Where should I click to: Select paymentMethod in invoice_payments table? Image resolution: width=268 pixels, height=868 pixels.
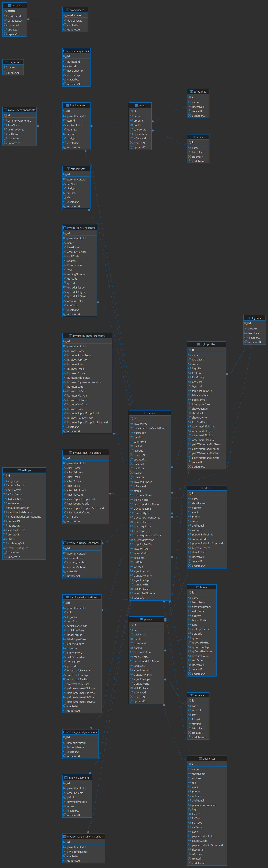pos(77,802)
